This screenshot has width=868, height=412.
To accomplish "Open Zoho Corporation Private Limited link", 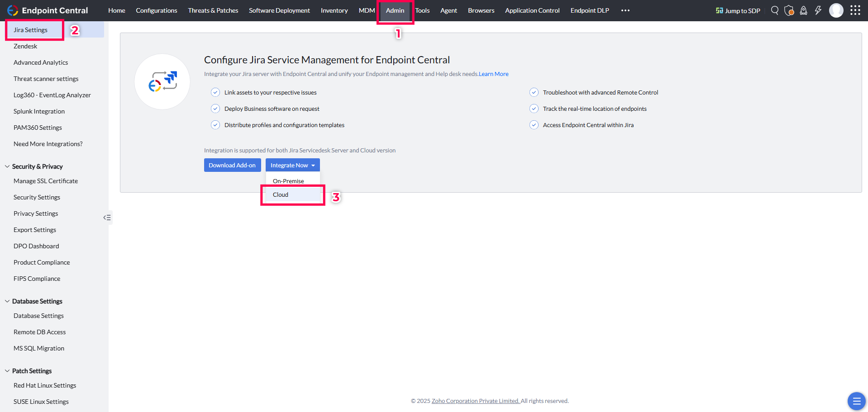I will (476, 401).
